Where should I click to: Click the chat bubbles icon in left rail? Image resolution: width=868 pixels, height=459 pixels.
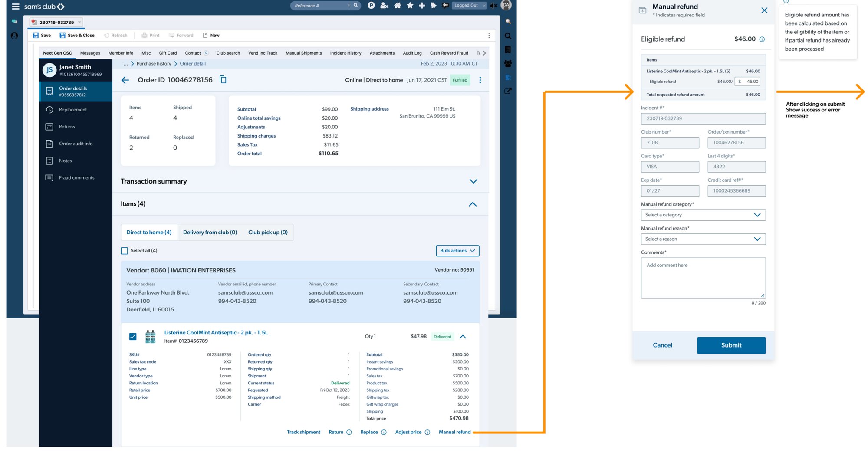14,21
